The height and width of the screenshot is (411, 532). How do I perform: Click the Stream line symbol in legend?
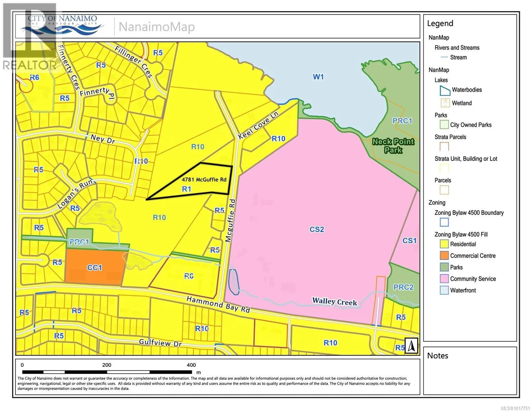(444, 58)
